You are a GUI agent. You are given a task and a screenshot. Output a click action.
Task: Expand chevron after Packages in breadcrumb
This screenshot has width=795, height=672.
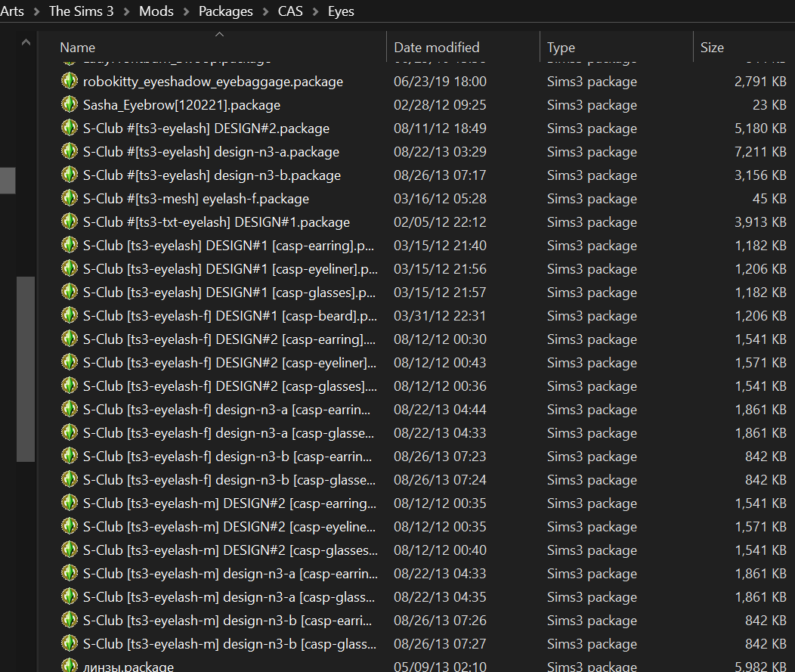pos(266,11)
